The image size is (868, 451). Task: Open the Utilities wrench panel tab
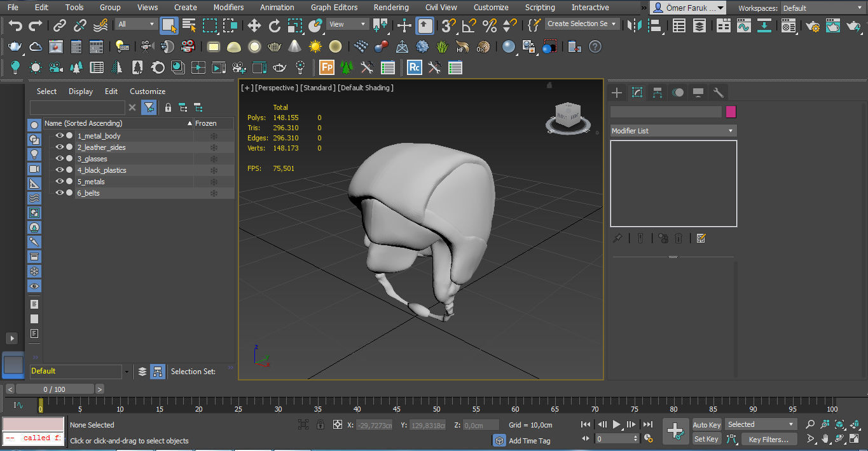click(x=719, y=93)
